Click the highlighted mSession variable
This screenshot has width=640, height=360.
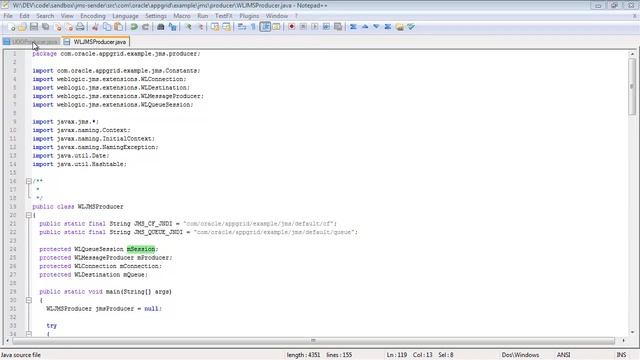tap(141, 249)
